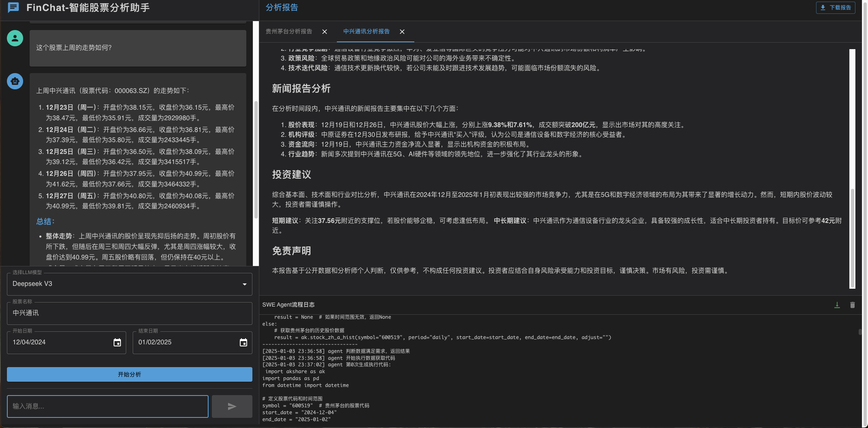Expand the Deepseek V3 model dropdown arrow
The height and width of the screenshot is (428, 868).
tap(245, 284)
